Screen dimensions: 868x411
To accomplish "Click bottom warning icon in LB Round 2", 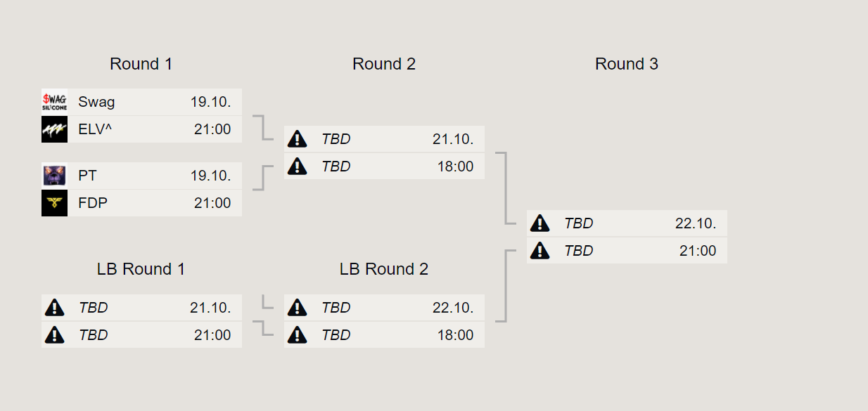I will click(298, 334).
